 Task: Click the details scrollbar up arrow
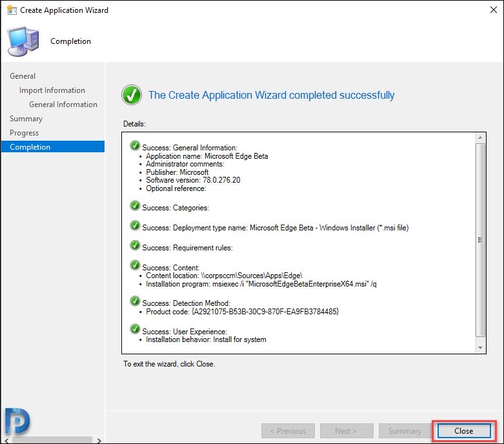(480, 137)
